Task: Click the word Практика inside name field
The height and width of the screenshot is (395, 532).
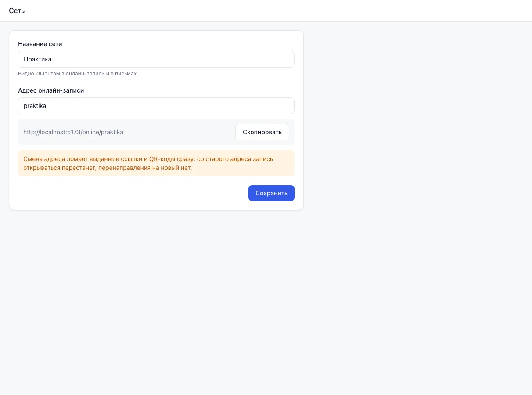Action: pos(38,59)
